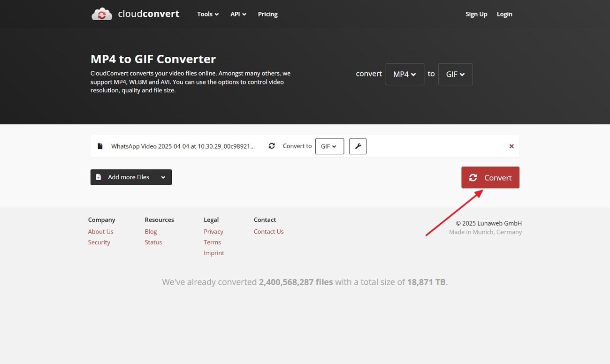The width and height of the screenshot is (610, 364).
Task: Click the Contact Us link
Action: pyautogui.click(x=269, y=232)
